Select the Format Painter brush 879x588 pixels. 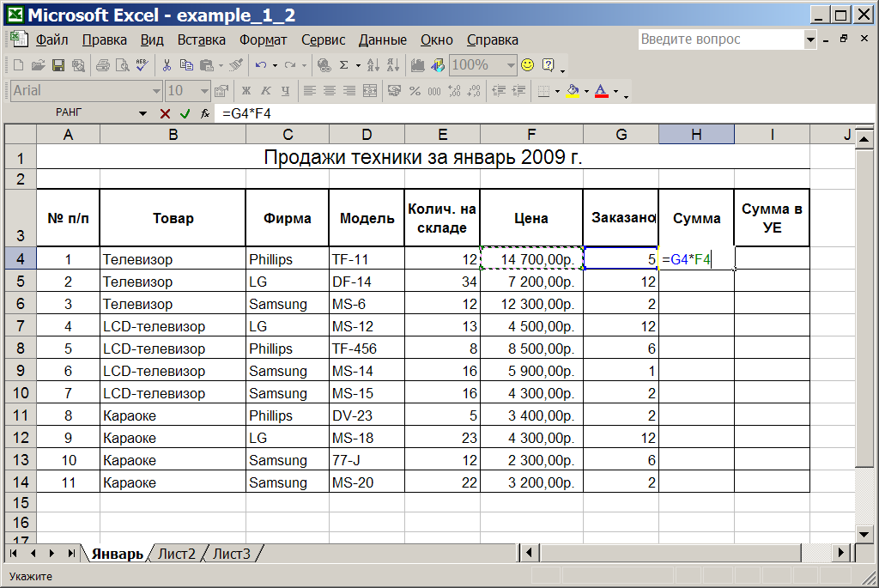click(x=236, y=65)
